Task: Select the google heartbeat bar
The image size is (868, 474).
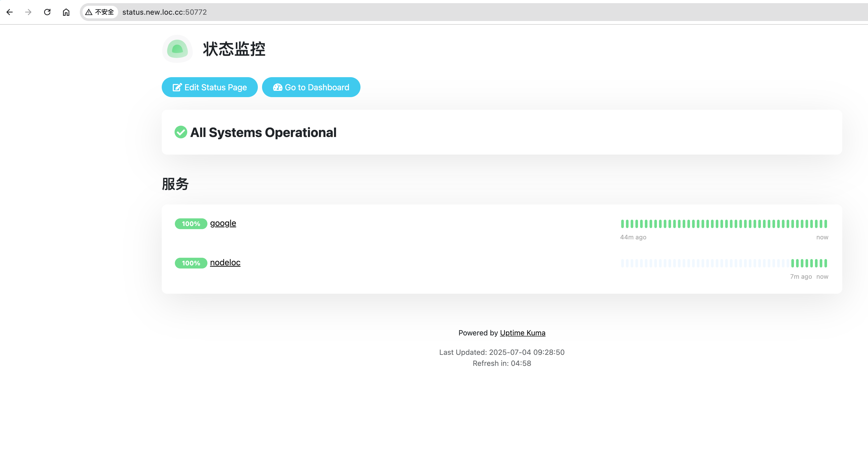Action: tap(724, 224)
